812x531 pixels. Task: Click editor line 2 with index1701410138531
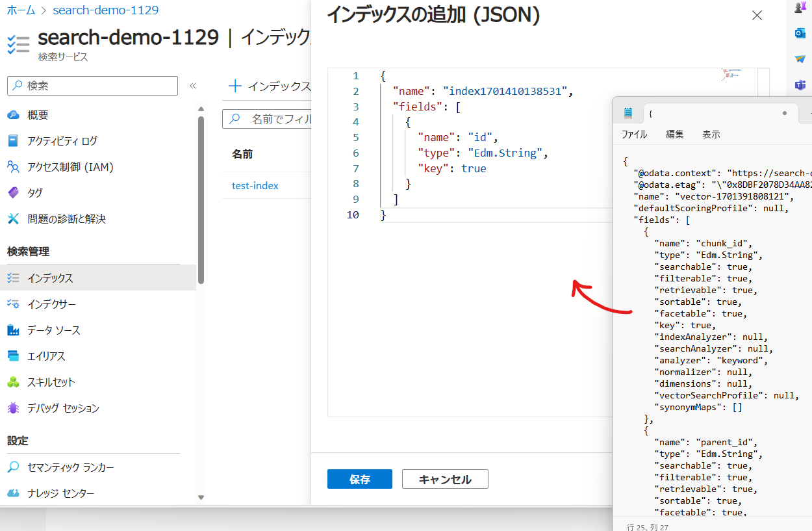(483, 91)
